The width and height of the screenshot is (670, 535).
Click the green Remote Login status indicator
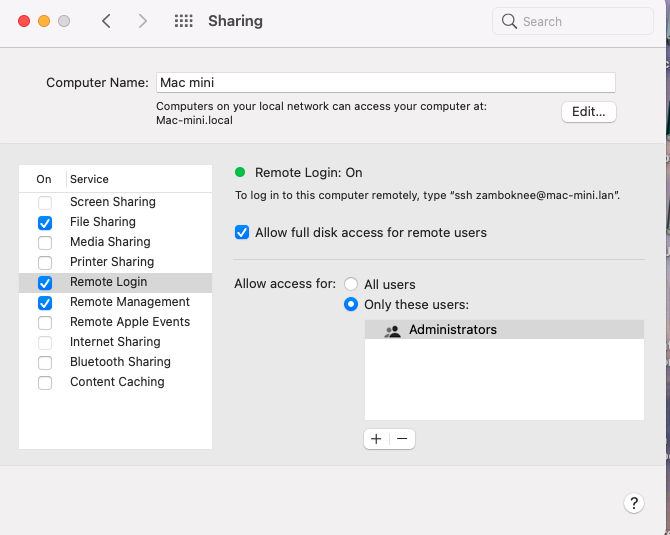240,172
